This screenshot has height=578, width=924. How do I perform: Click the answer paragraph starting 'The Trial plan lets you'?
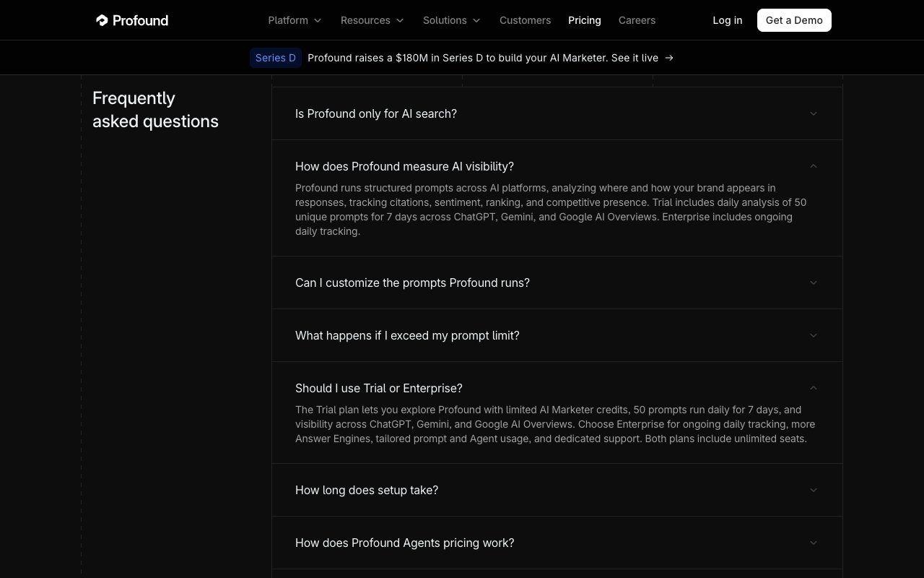[555, 424]
